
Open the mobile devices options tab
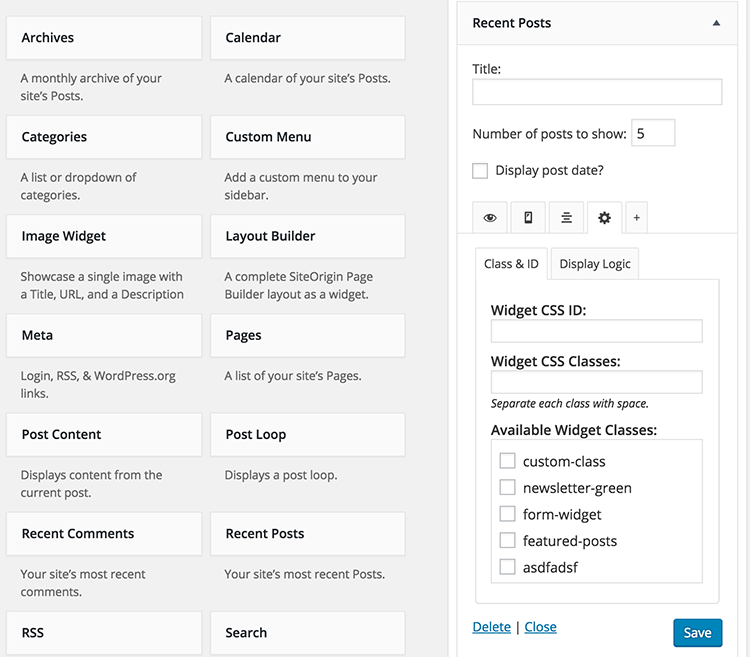(x=528, y=217)
